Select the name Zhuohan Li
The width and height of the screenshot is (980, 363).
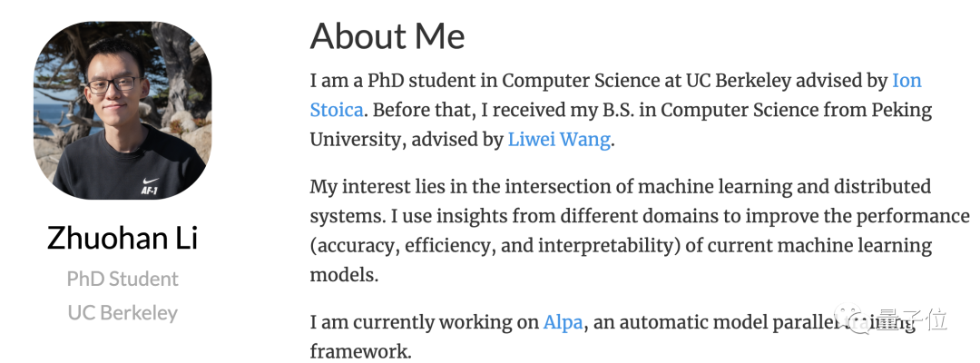tap(122, 238)
